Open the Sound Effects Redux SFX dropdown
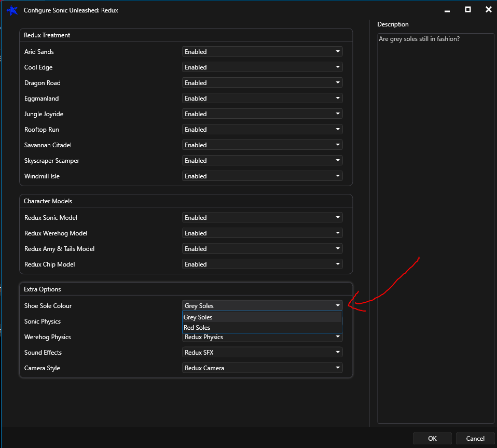 click(262, 352)
